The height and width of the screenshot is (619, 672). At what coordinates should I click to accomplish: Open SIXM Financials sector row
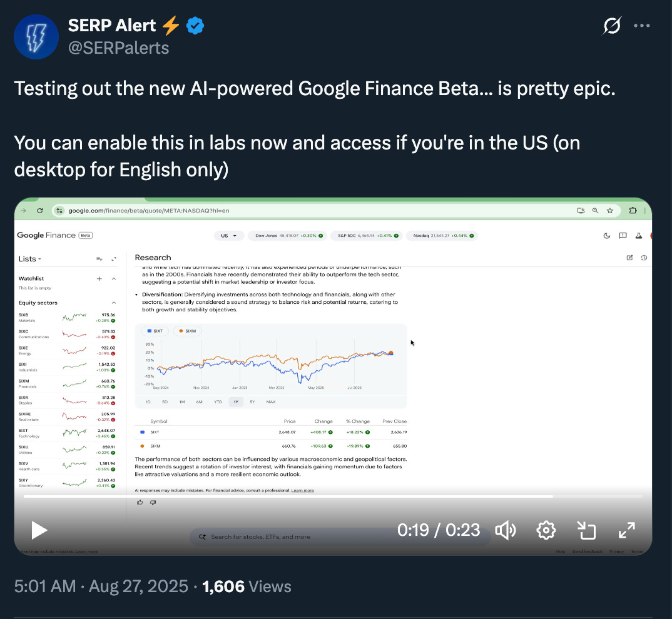67,383
